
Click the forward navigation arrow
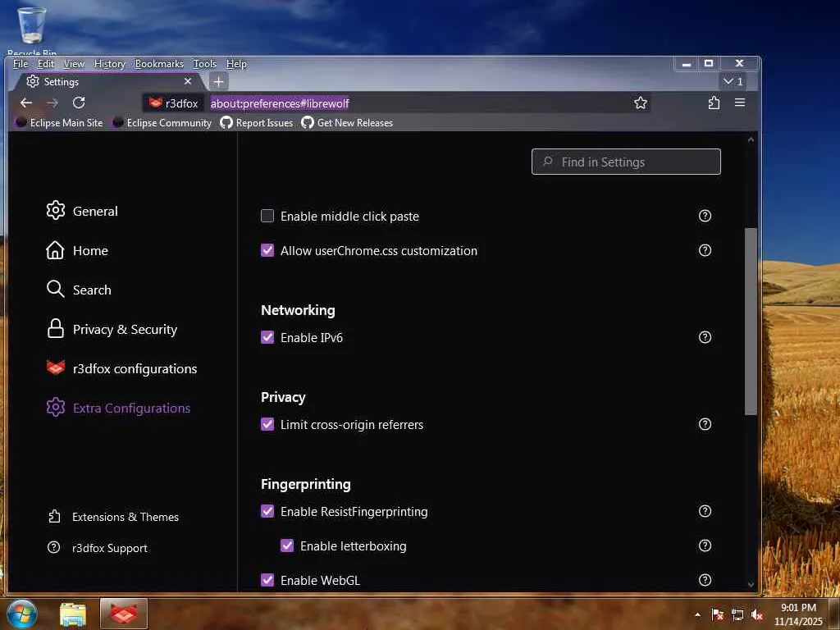[52, 103]
